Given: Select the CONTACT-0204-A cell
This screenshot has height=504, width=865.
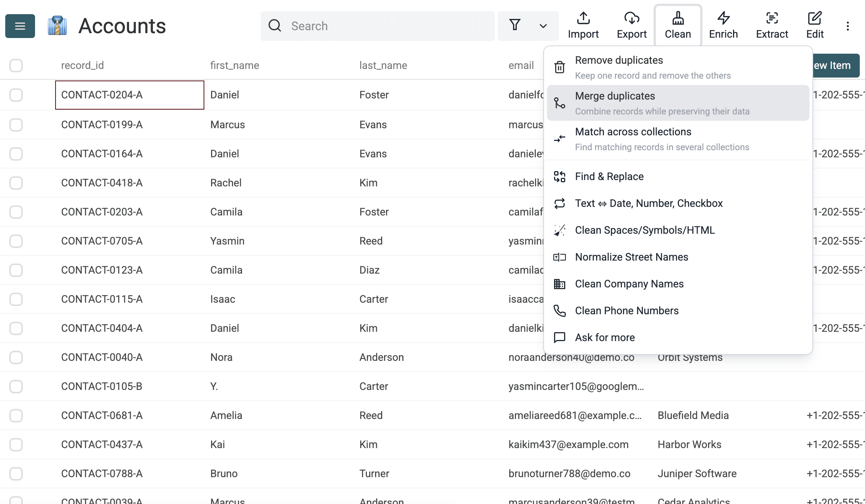Looking at the screenshot, I should click(x=130, y=95).
